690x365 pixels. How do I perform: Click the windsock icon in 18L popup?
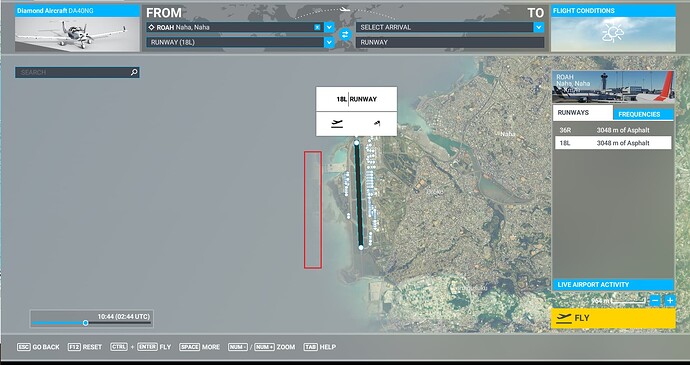coord(376,124)
